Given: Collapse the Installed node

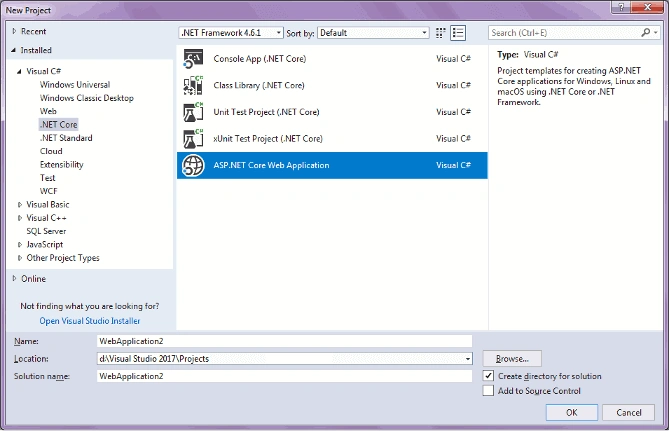Looking at the screenshot, I should [13, 50].
